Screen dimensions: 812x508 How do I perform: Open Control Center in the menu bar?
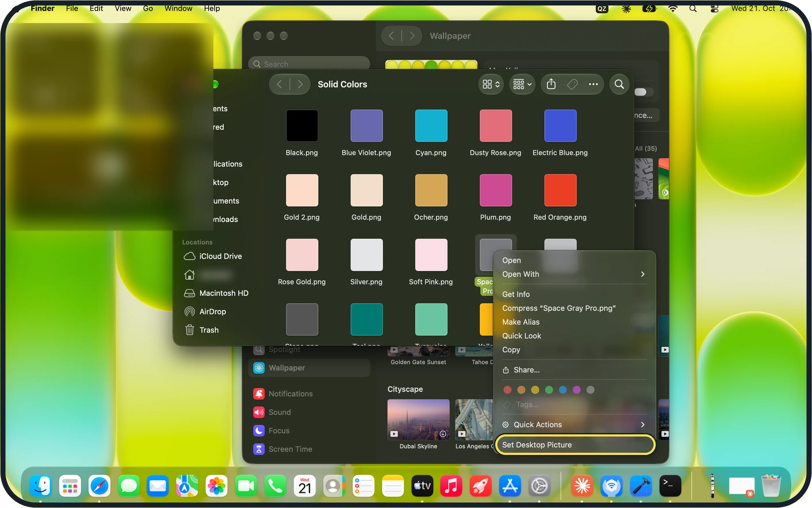(x=714, y=8)
